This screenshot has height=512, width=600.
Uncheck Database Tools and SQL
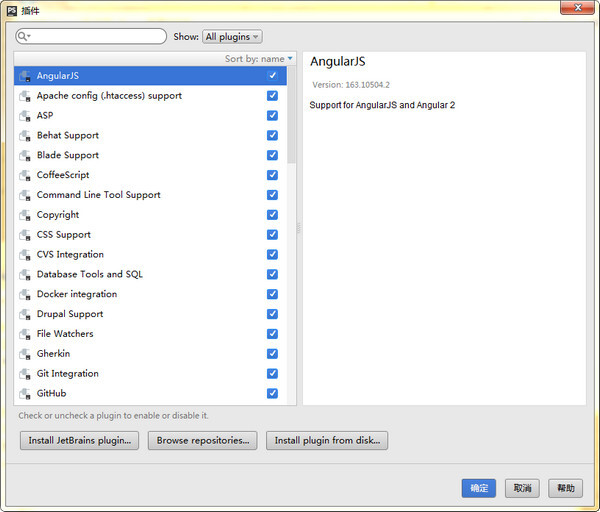click(x=272, y=274)
